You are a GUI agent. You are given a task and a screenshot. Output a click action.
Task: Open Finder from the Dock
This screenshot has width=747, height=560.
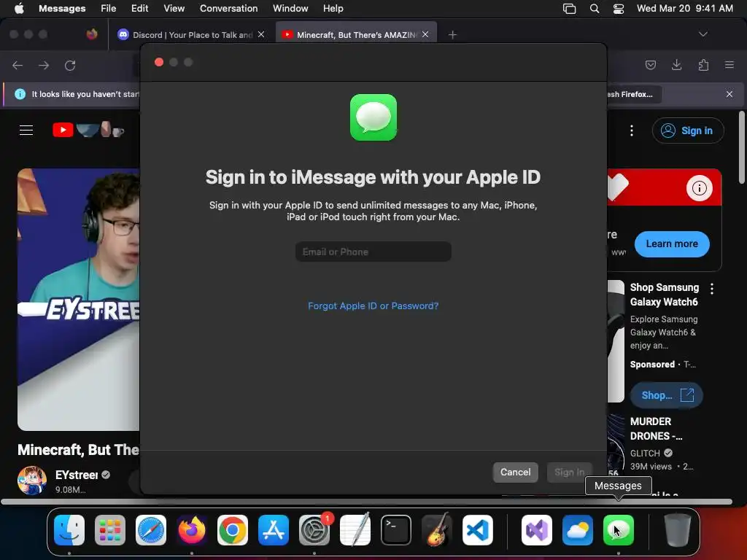point(69,530)
